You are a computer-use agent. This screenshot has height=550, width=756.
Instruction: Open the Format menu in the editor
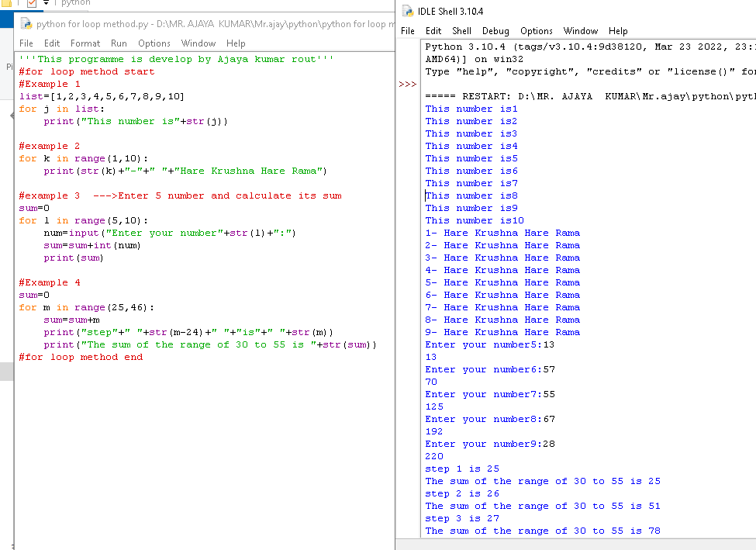coord(85,43)
